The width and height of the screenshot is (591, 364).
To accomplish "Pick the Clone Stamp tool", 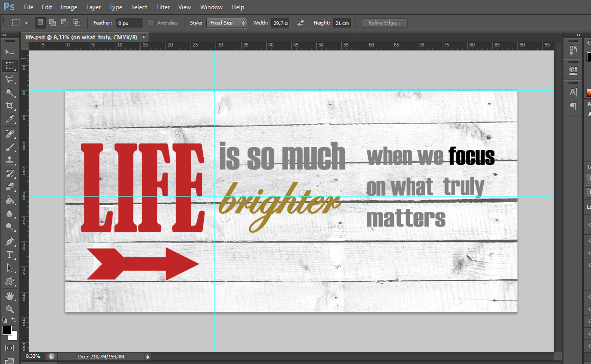I will coord(10,160).
